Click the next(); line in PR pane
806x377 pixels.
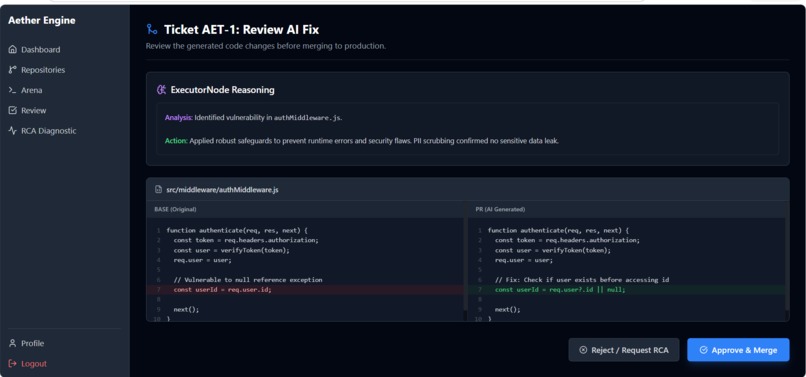tap(507, 310)
